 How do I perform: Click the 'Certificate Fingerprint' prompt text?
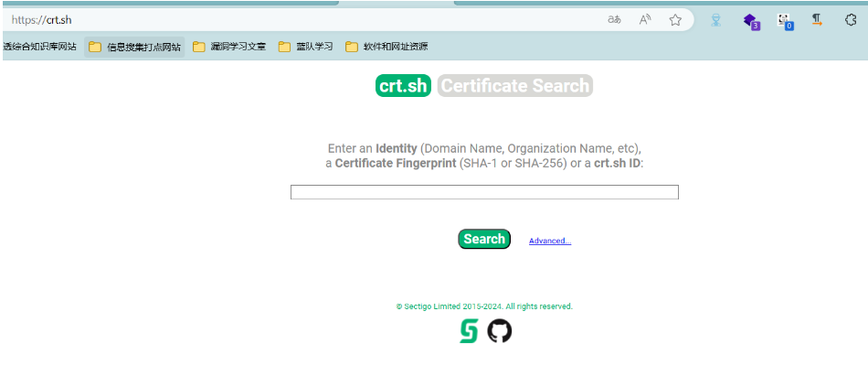point(396,164)
